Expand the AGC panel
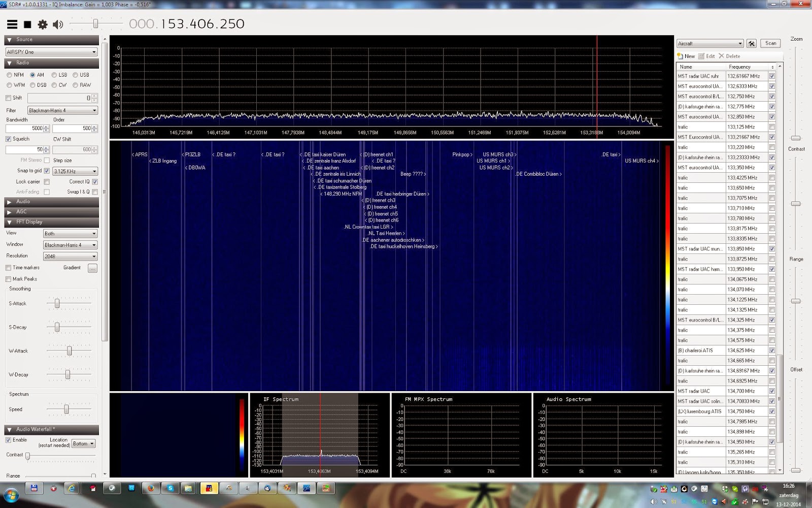The image size is (812, 508). click(51, 212)
